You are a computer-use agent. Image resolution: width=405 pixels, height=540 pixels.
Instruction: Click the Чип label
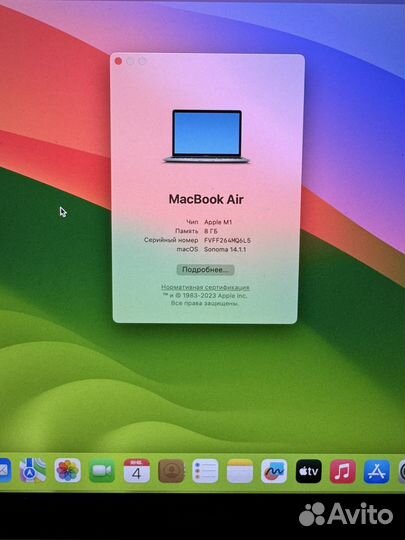pos(192,222)
